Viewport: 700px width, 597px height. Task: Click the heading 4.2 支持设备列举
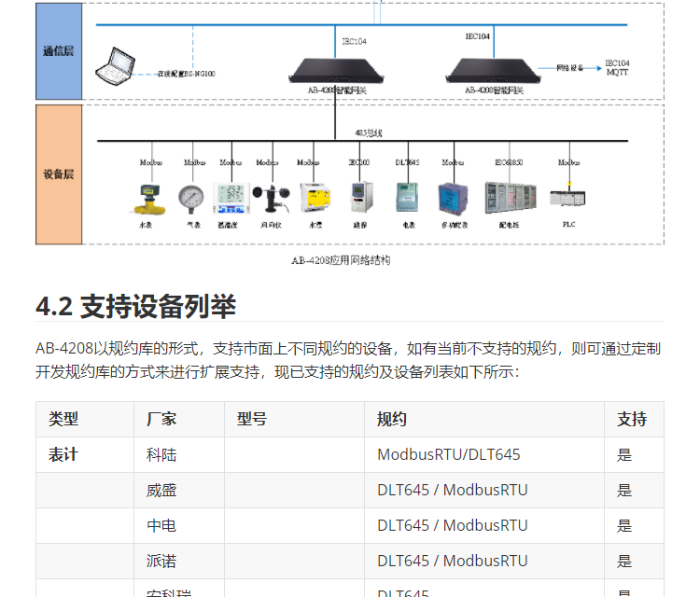pyautogui.click(x=135, y=307)
